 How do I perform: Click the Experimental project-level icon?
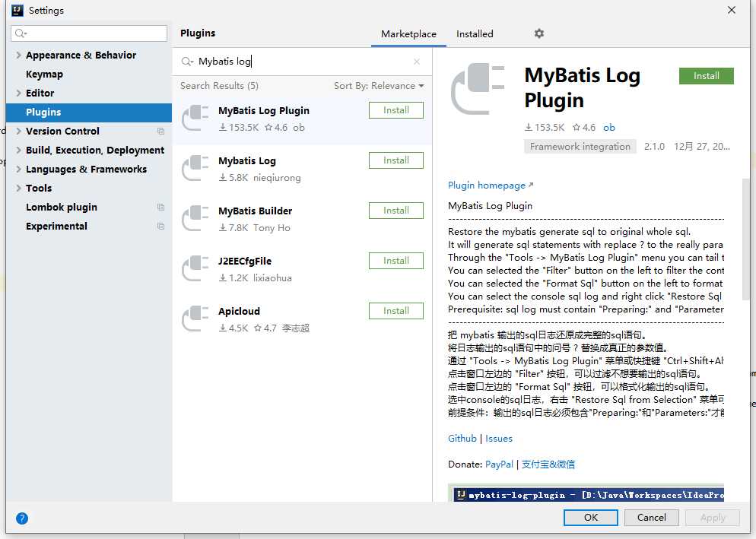[x=161, y=226]
